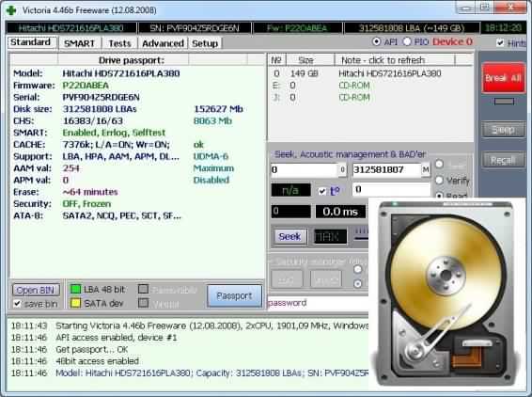Click the red Break All button

tap(504, 78)
